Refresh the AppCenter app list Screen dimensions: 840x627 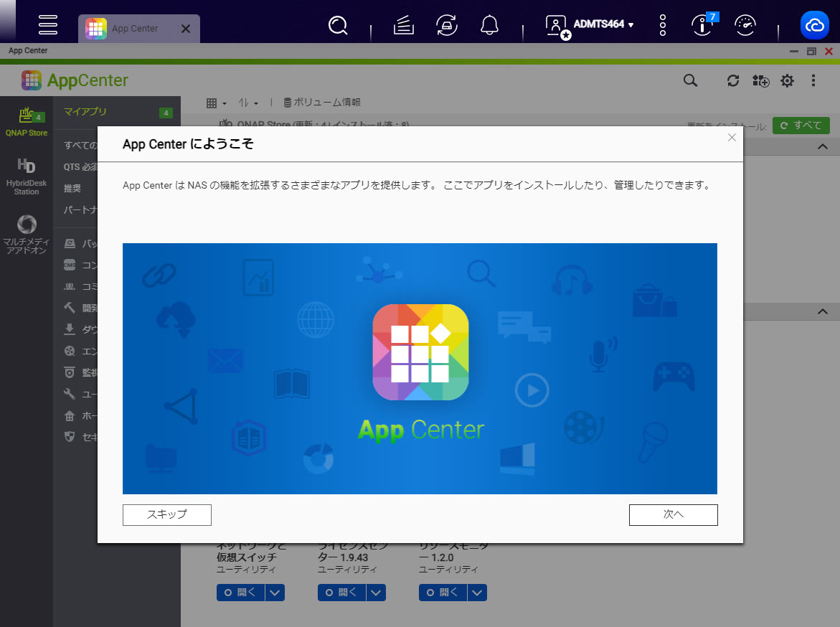click(733, 80)
